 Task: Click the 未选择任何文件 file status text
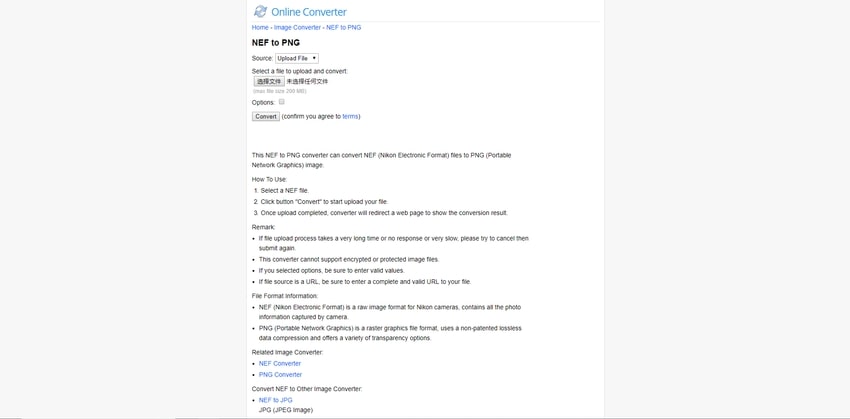(308, 81)
